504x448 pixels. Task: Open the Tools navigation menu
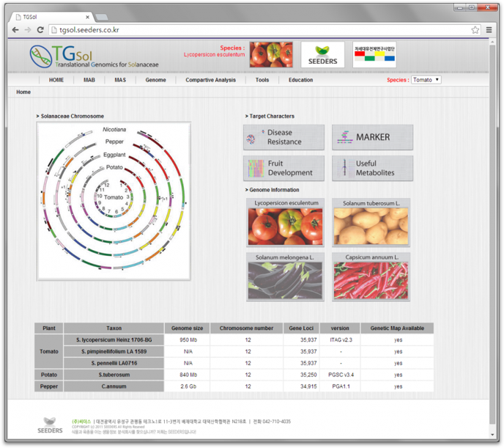pyautogui.click(x=262, y=80)
